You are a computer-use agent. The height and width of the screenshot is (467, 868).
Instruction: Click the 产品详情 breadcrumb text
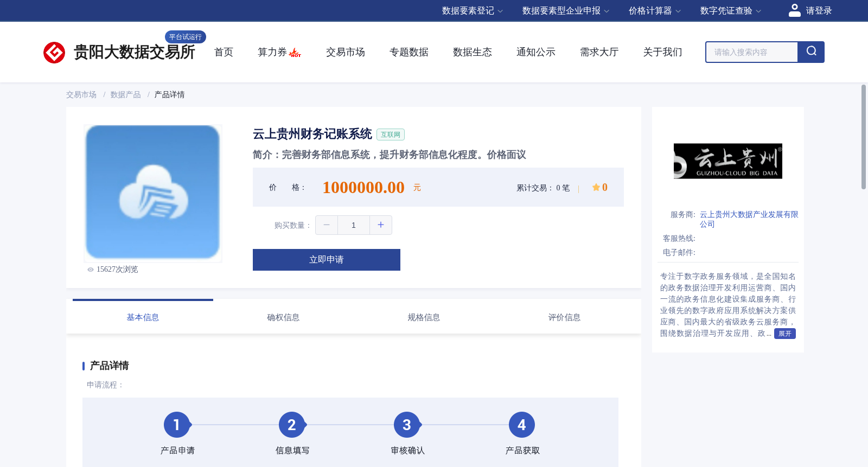point(169,94)
